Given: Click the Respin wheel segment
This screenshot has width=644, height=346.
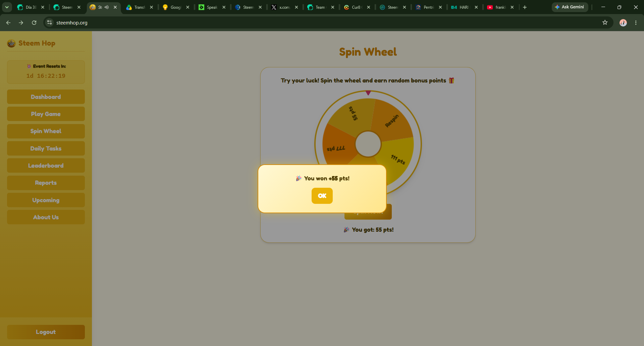Looking at the screenshot, I should [x=392, y=121].
